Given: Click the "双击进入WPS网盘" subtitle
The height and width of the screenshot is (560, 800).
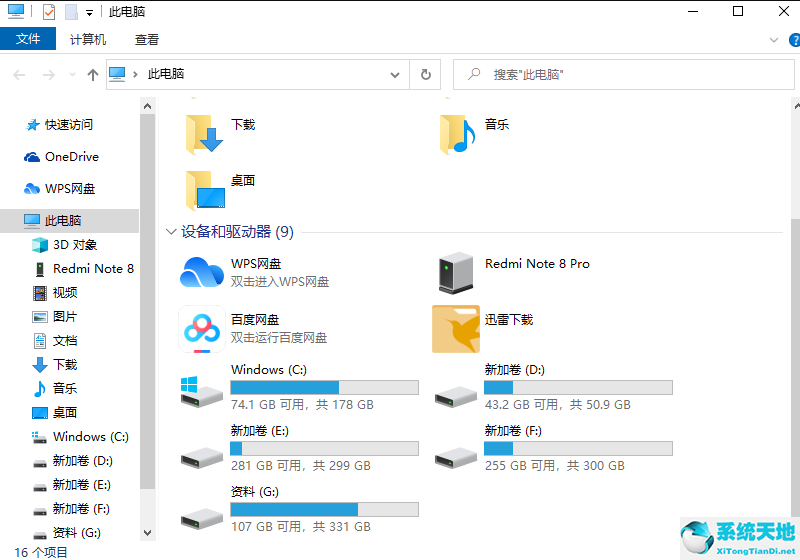Looking at the screenshot, I should click(x=280, y=282).
